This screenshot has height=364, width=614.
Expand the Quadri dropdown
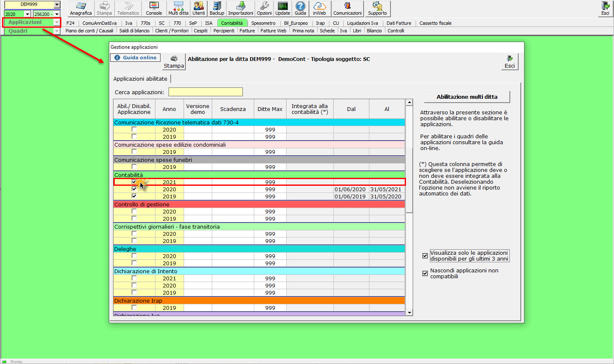57,31
